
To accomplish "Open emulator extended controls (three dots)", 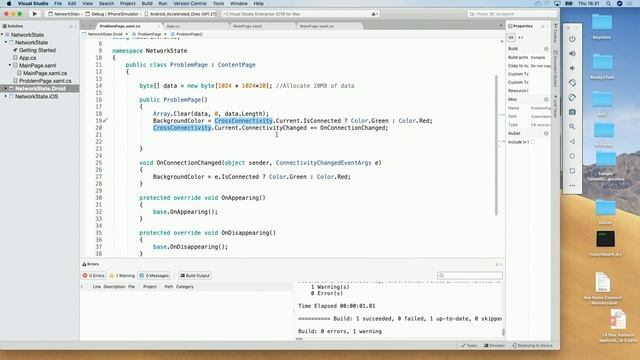I will click(572, 185).
